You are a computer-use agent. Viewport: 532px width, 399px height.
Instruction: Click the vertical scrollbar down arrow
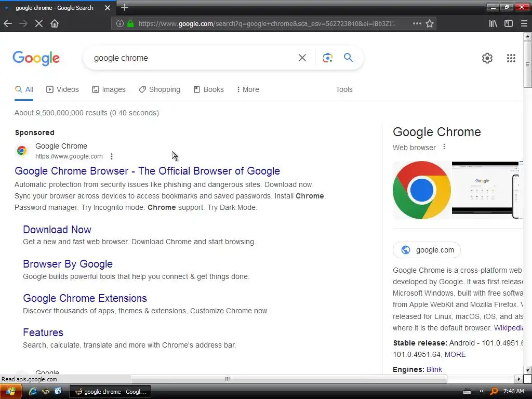[x=528, y=370]
